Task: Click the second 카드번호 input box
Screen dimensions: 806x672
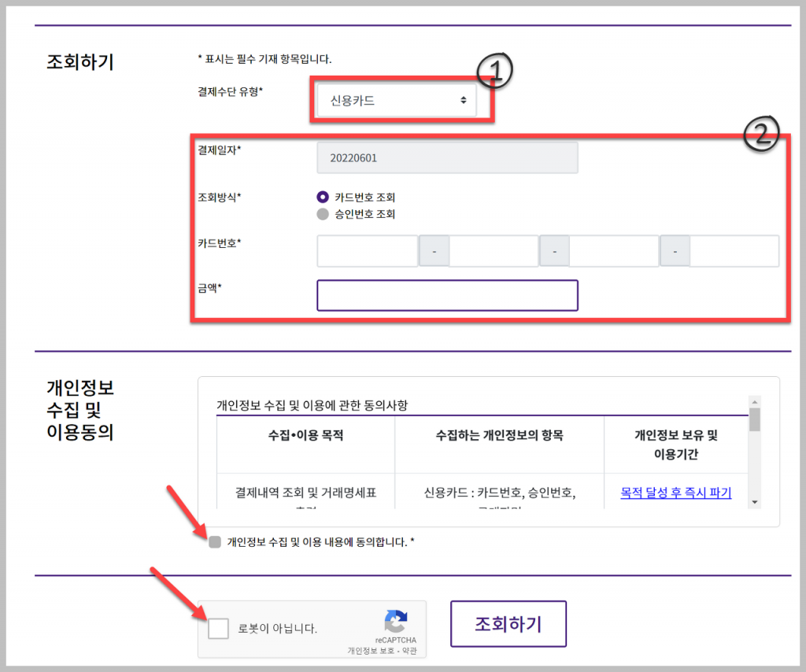Action: [x=494, y=251]
